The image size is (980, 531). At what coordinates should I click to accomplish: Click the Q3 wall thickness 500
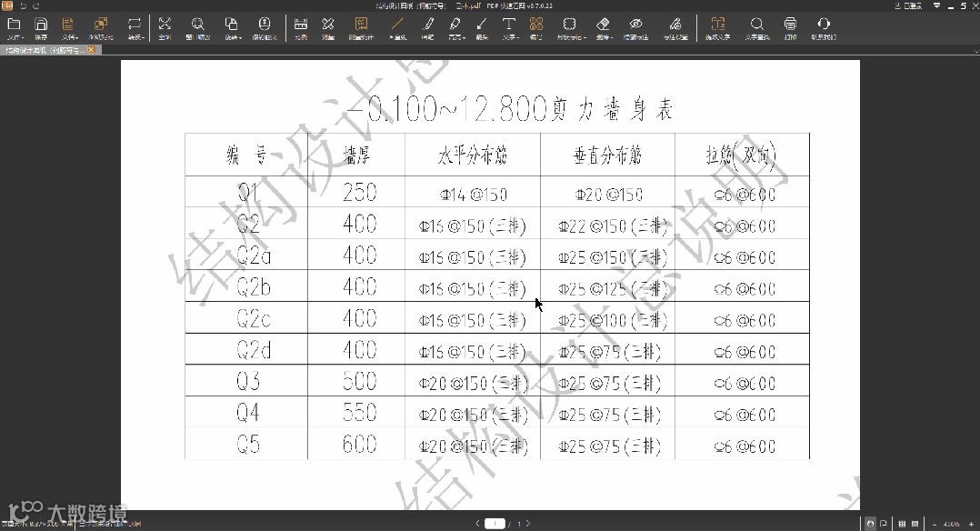359,382
